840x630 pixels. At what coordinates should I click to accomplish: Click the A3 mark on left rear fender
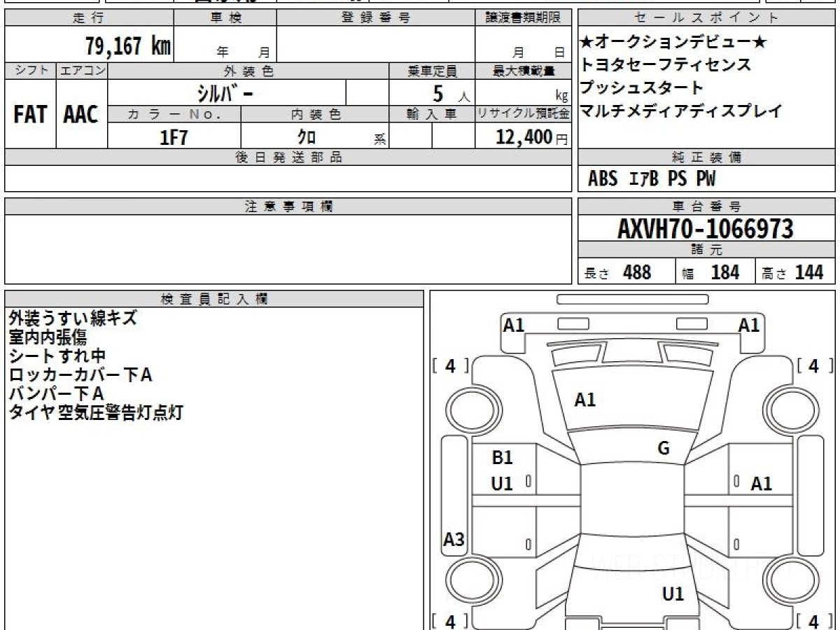(454, 540)
